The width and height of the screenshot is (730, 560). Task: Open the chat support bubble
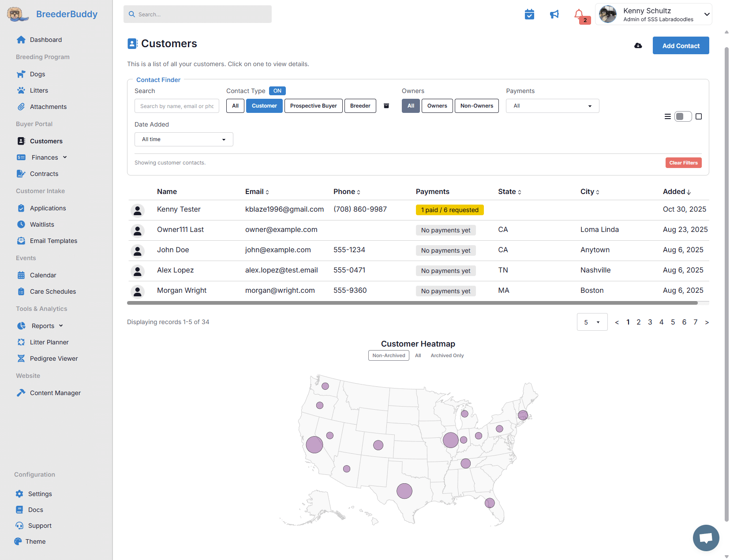(706, 538)
